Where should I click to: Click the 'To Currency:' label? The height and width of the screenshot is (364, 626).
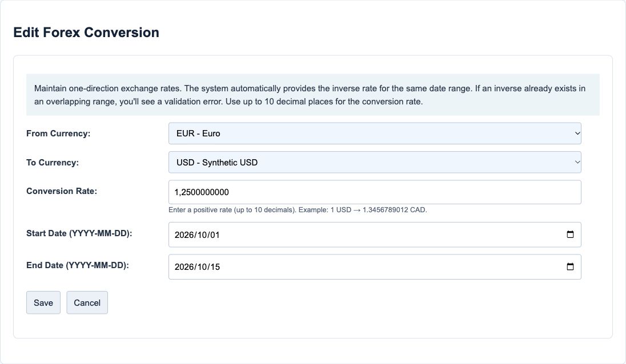(53, 163)
